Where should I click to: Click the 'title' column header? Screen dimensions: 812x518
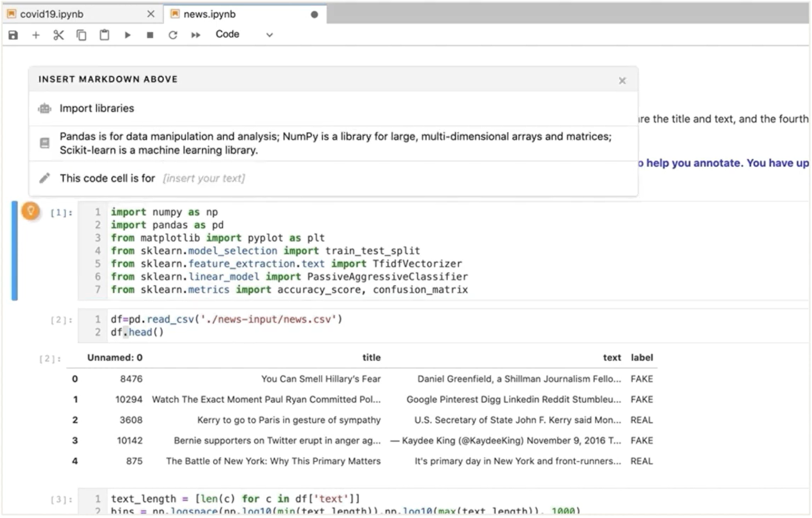[x=371, y=358]
